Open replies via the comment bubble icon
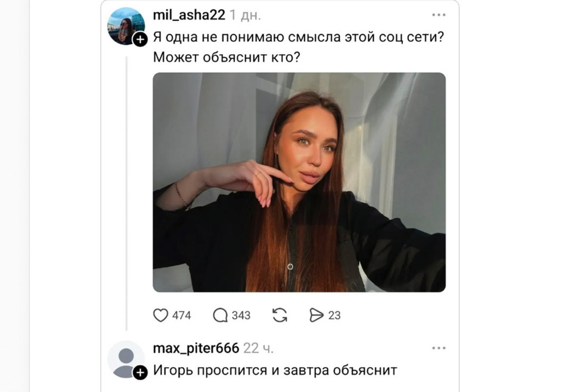This screenshot has height=392, width=588. click(220, 315)
